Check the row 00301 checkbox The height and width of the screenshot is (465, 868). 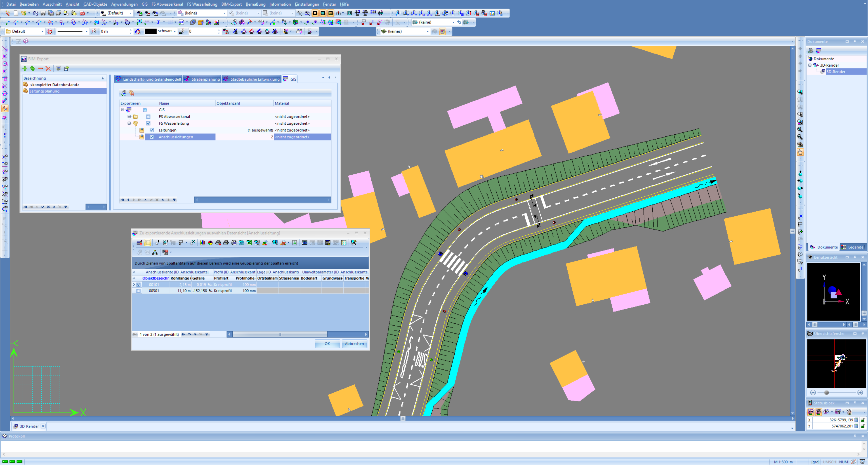[x=139, y=291]
